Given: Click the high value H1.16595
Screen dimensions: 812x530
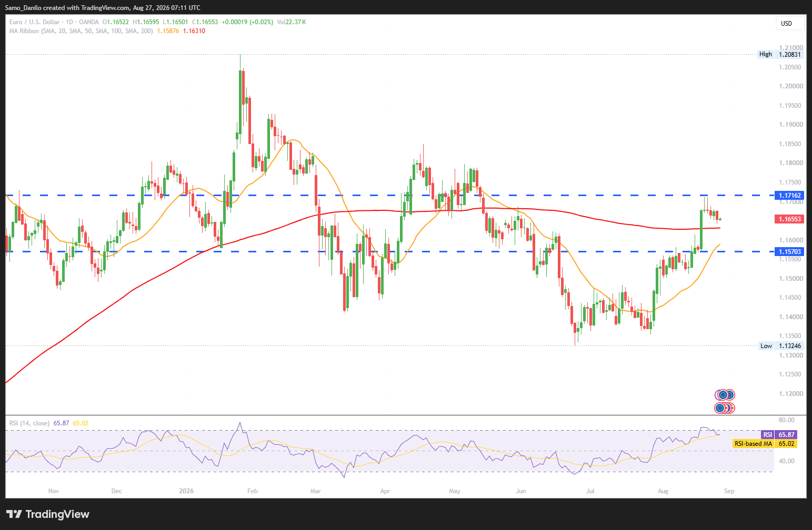Looking at the screenshot, I should [x=146, y=22].
